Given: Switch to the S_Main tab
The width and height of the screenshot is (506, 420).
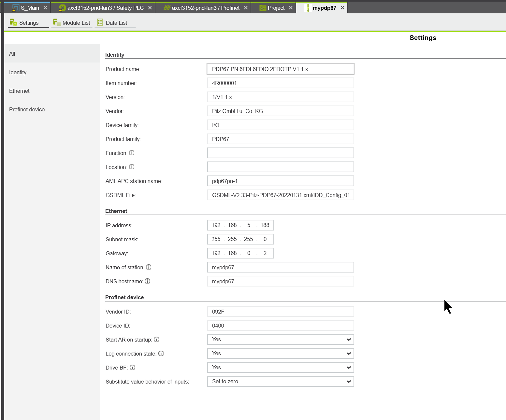Looking at the screenshot, I should 27,8.
